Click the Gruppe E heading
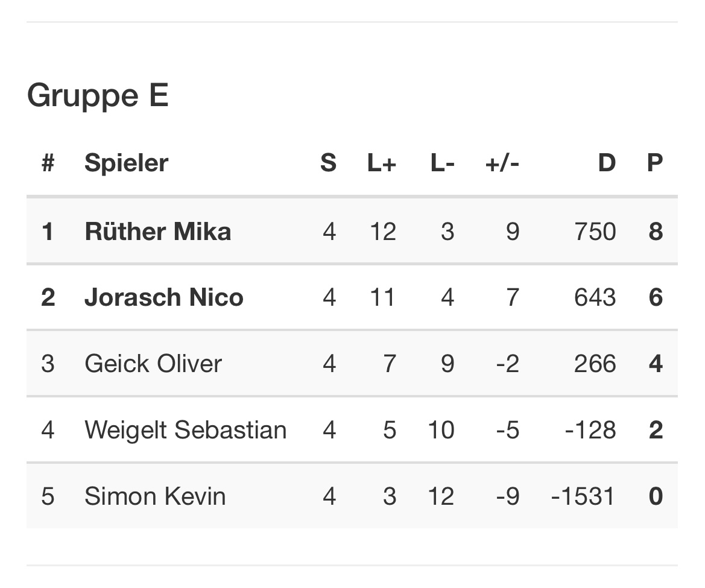This screenshot has height=588, width=705. click(x=98, y=95)
